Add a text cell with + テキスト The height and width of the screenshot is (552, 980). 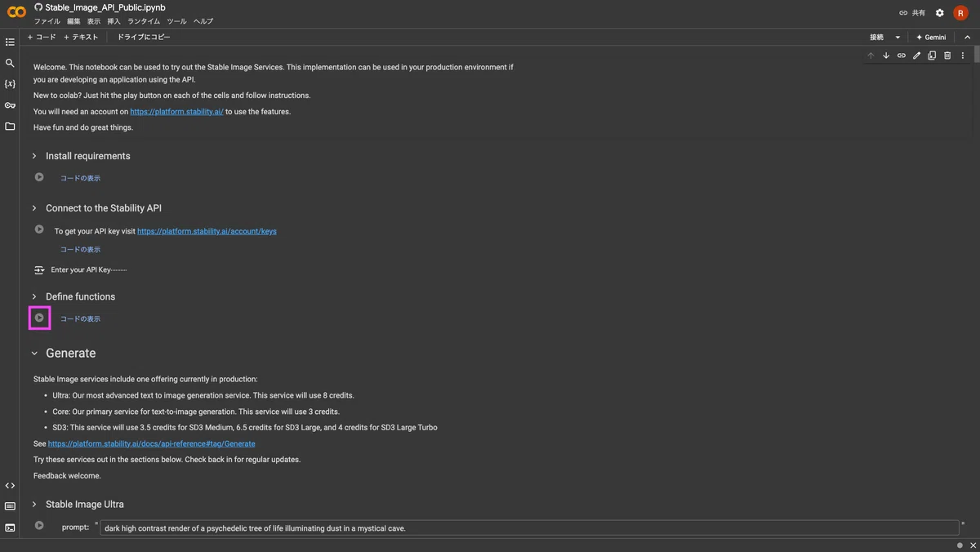tap(81, 38)
